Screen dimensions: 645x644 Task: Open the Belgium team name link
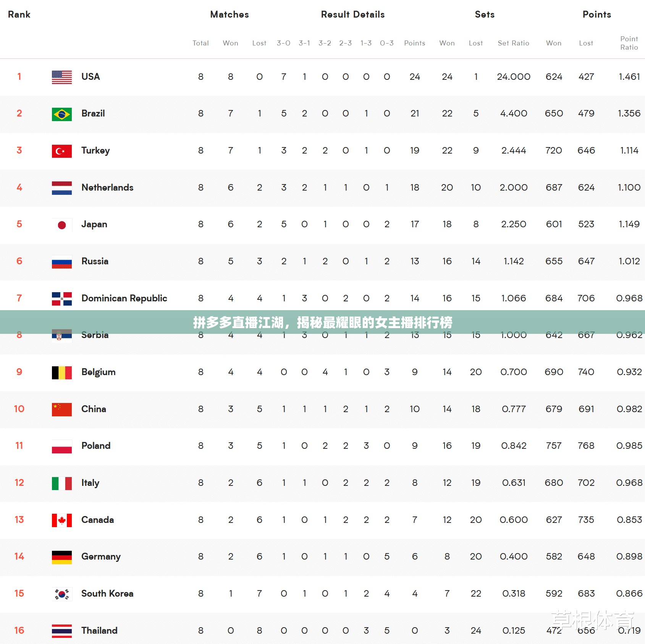[99, 372]
